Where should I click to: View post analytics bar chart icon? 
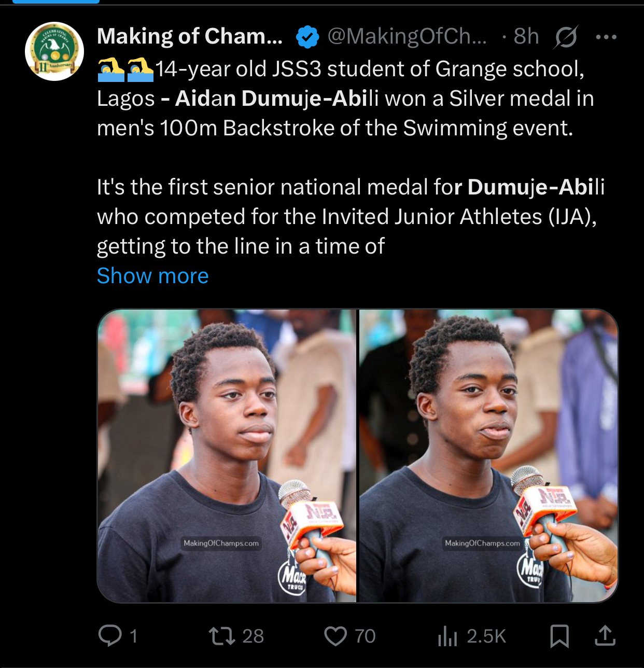tap(447, 636)
